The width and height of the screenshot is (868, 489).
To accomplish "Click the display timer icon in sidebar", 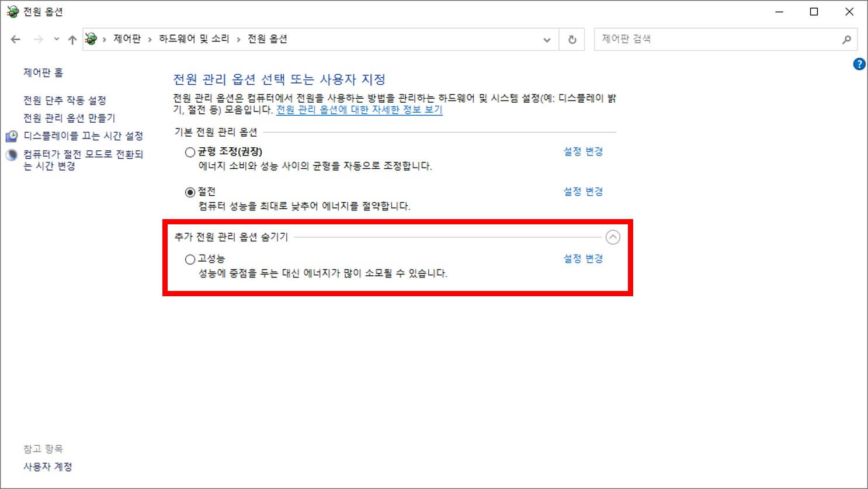I will [12, 136].
